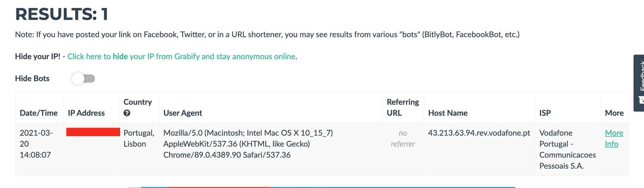
Task: Click the redacted red IP address cell
Action: point(93,132)
